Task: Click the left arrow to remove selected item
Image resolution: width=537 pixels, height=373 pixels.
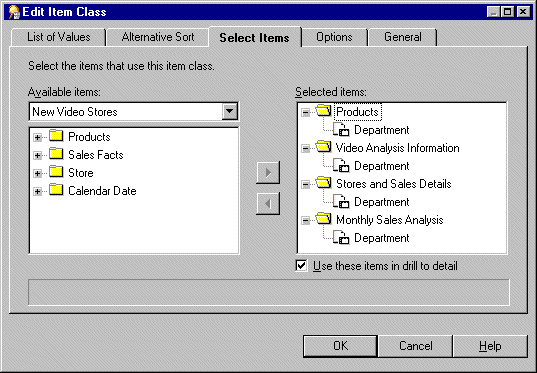Action: (268, 203)
